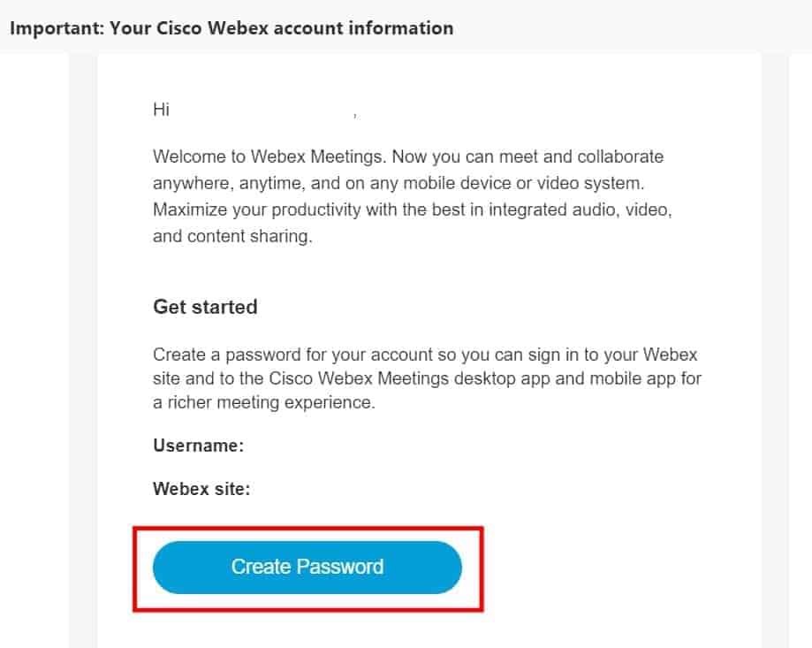Click the 'Webex site:' label
Viewport: 812px width, 648px height.
pos(201,489)
